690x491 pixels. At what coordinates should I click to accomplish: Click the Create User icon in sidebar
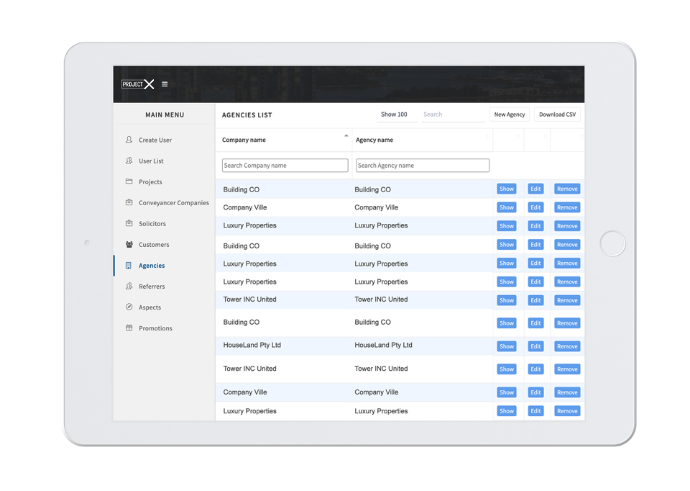[129, 140]
